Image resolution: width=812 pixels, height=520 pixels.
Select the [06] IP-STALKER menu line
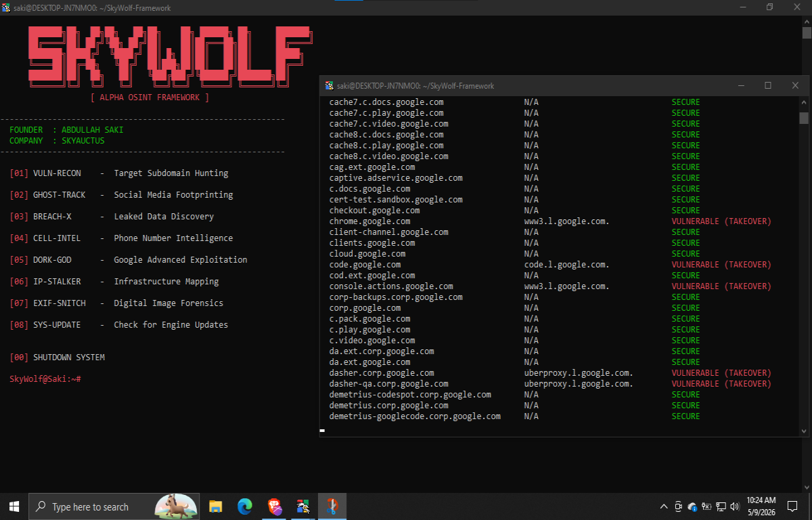114,282
